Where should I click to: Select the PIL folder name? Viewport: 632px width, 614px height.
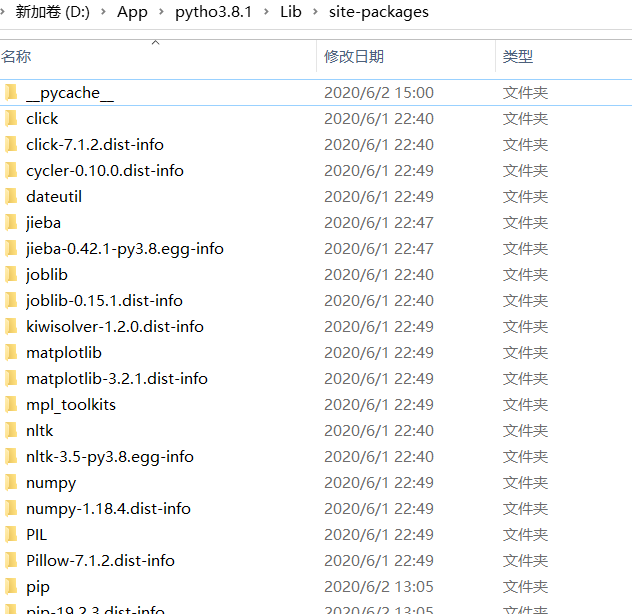(x=36, y=535)
